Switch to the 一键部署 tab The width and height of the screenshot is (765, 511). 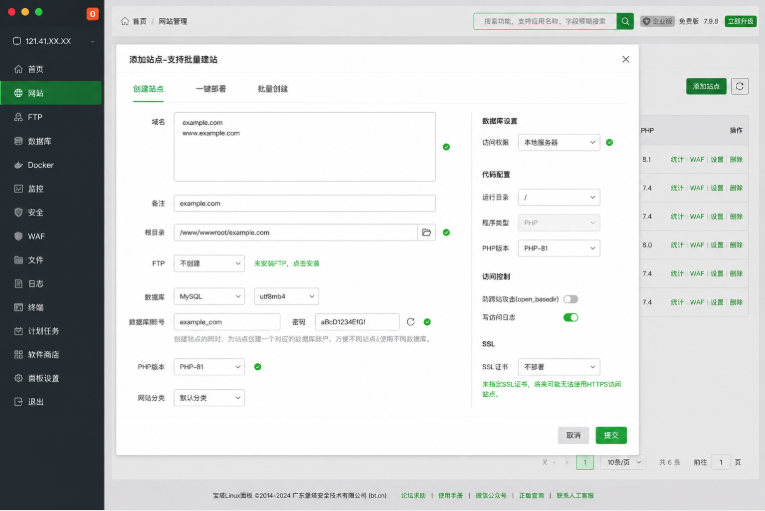(x=211, y=89)
